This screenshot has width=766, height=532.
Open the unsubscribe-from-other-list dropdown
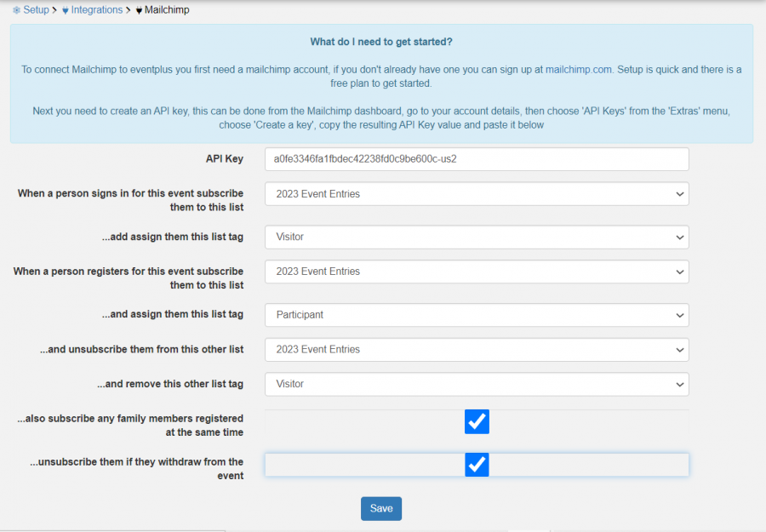[477, 349]
